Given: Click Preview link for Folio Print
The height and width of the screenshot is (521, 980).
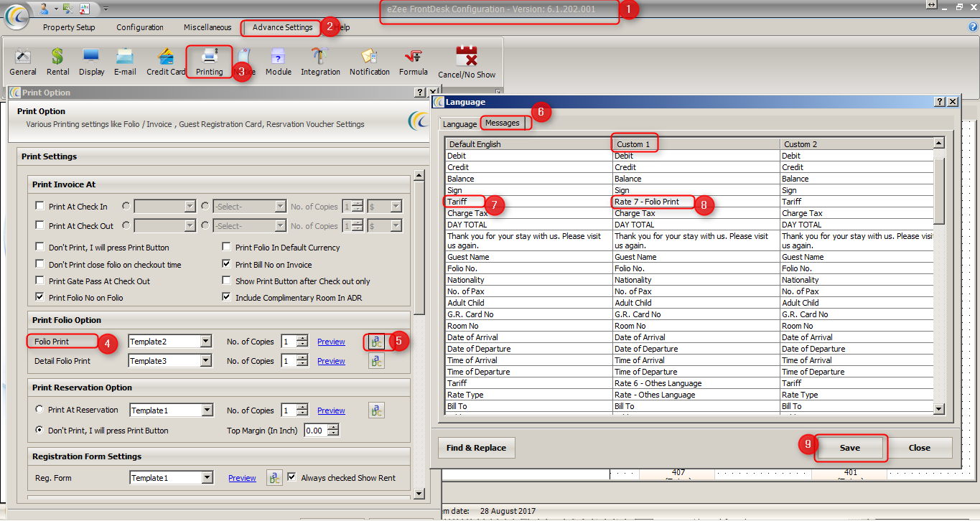Looking at the screenshot, I should [x=331, y=342].
